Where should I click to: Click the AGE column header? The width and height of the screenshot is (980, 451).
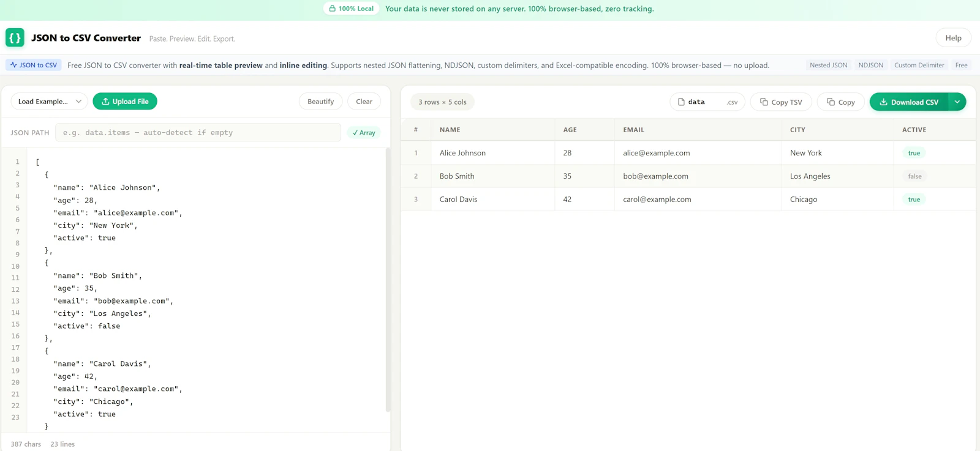tap(584, 130)
